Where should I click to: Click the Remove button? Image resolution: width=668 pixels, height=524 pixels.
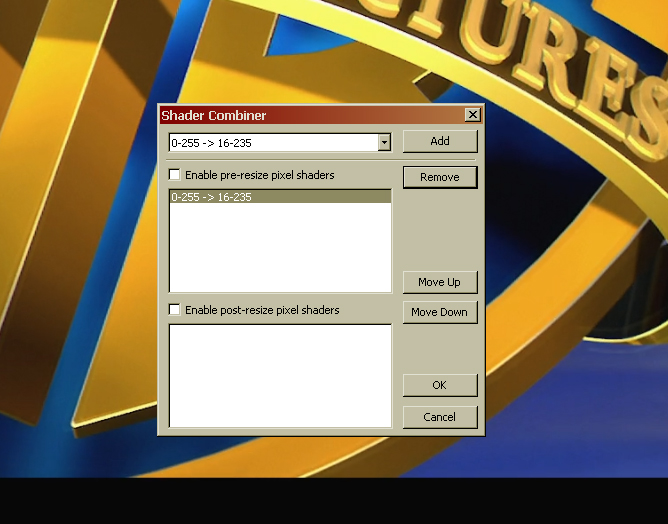(440, 177)
